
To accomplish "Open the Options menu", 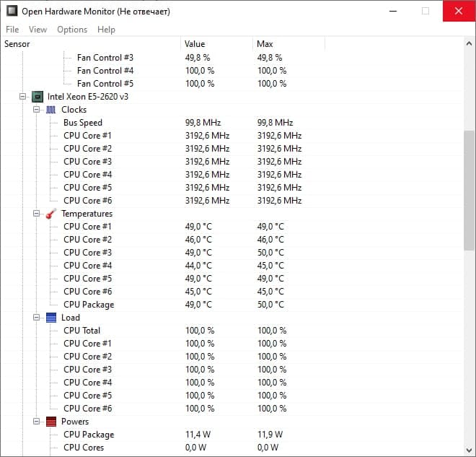I will [72, 30].
